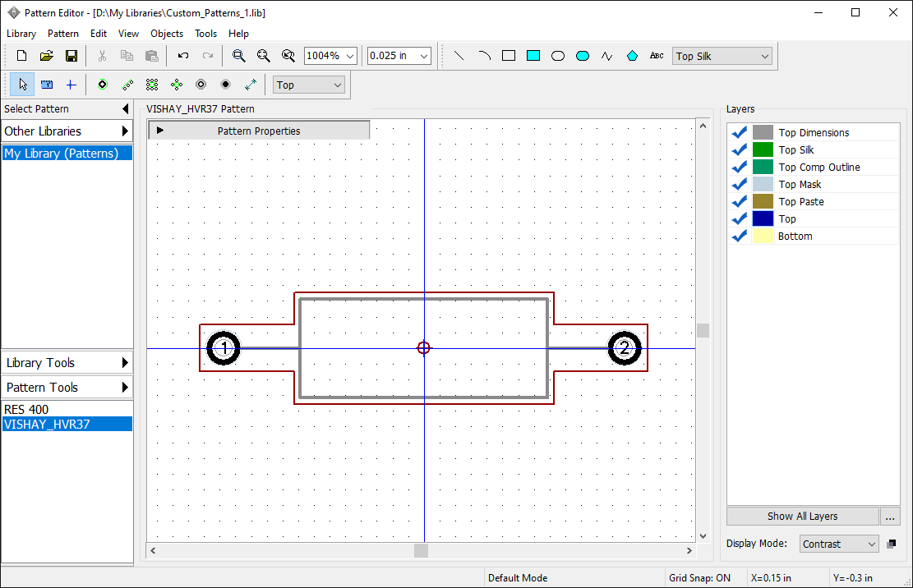
Task: Click pad 1 on the canvas
Action: (x=224, y=348)
